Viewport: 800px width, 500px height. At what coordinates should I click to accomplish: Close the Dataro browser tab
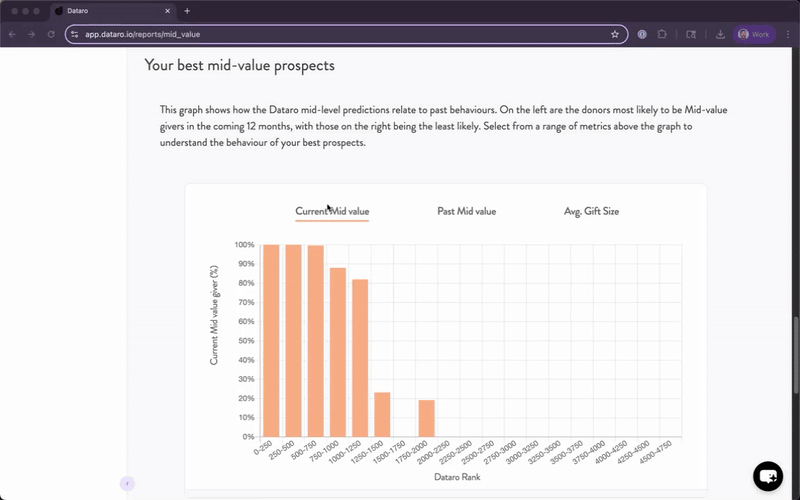(167, 11)
